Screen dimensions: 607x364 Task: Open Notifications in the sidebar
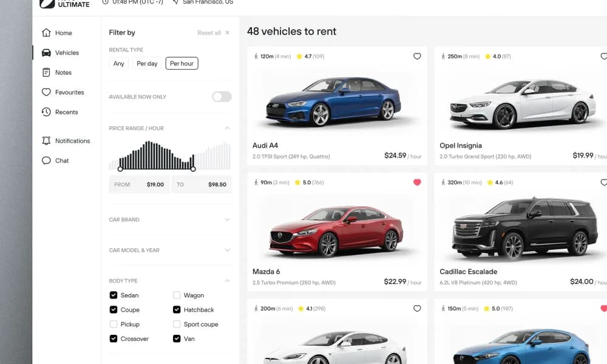tap(66, 141)
